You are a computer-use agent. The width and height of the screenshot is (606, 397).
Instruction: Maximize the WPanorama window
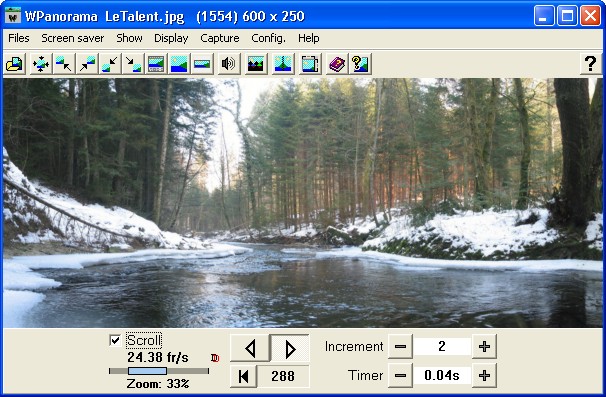pos(567,16)
